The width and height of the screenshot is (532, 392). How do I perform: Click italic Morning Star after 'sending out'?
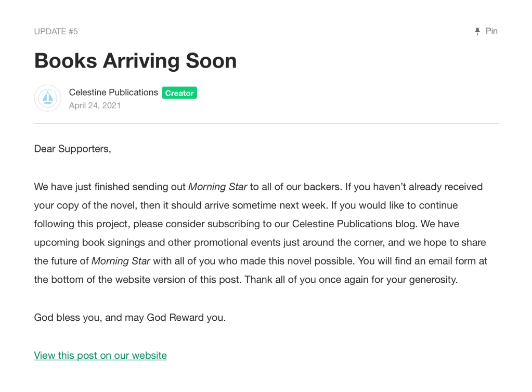point(217,187)
